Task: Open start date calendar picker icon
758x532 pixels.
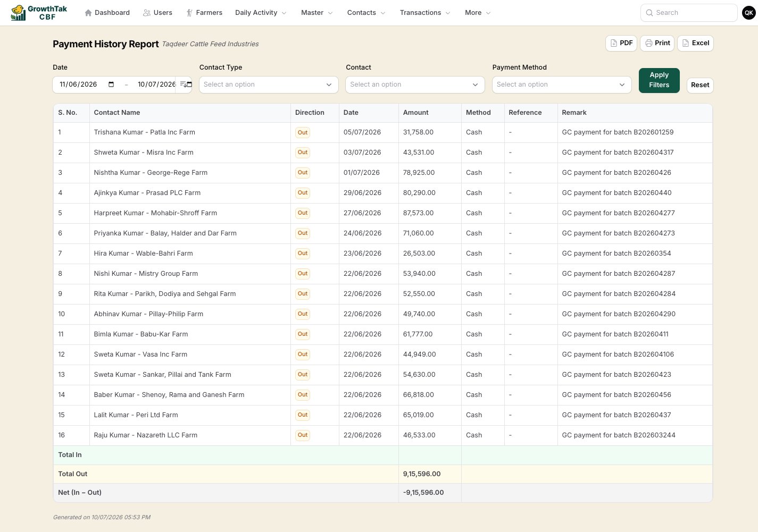Action: pyautogui.click(x=111, y=85)
